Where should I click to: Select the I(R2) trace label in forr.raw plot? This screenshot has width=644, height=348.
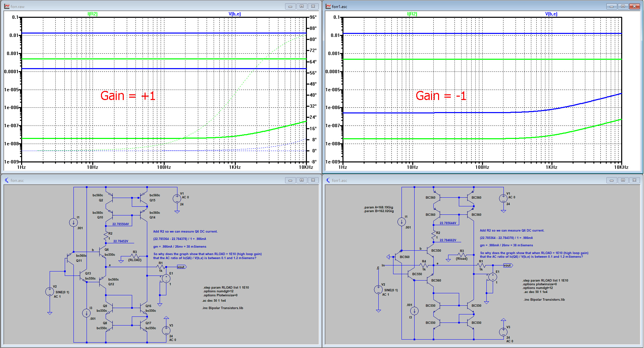(x=92, y=14)
